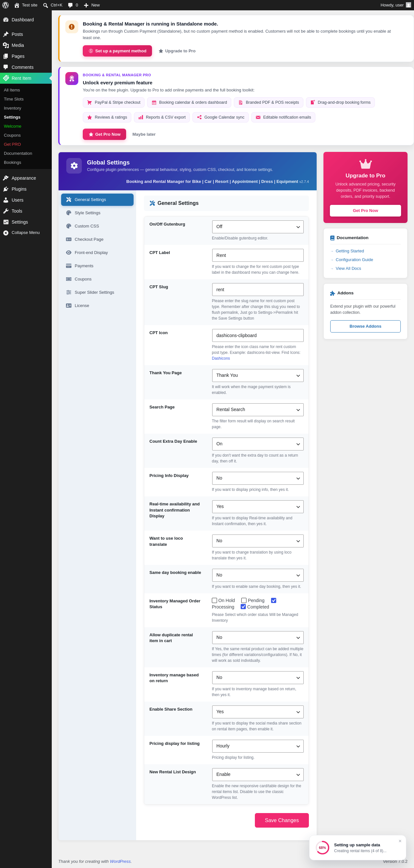414x868 pixels.
Task: Focus the CPT Slug text field
Action: tap(257, 290)
